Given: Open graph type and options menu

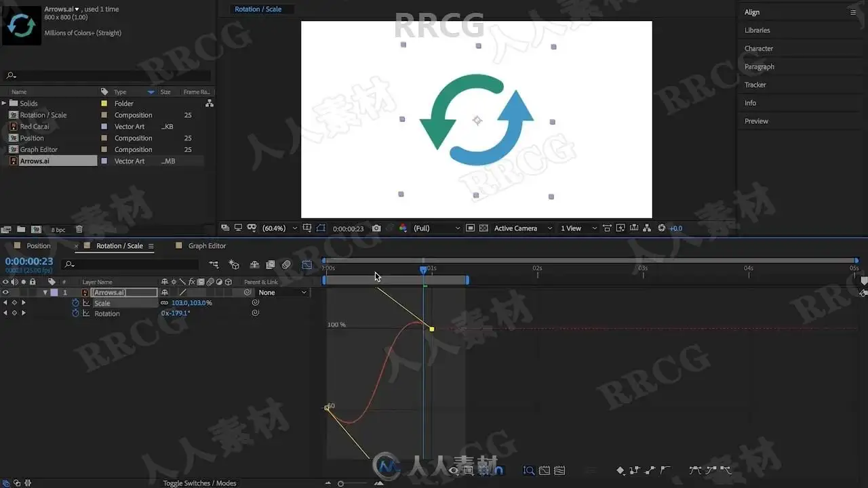Looking at the screenshot, I should (469, 470).
